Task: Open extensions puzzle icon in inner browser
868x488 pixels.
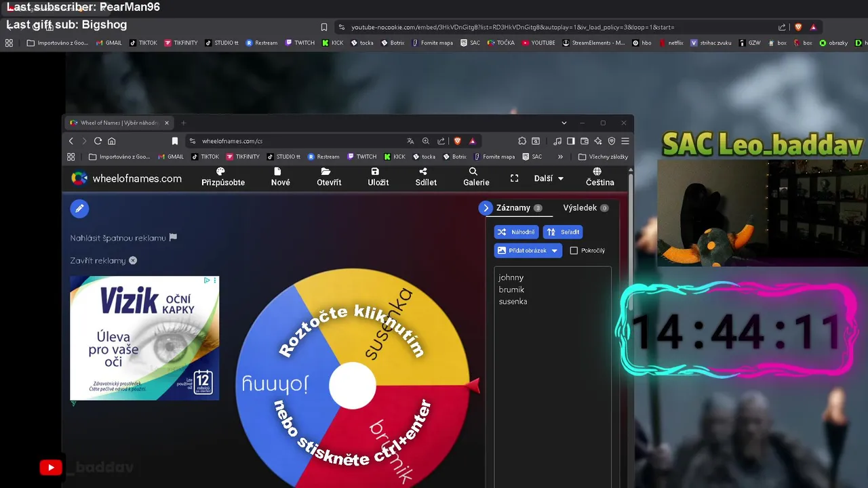Action: pos(522,141)
